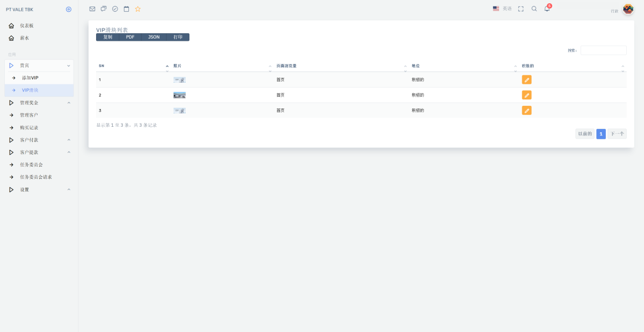This screenshot has height=332, width=644.
Task: Click the star favorites icon
Action: coord(137,9)
